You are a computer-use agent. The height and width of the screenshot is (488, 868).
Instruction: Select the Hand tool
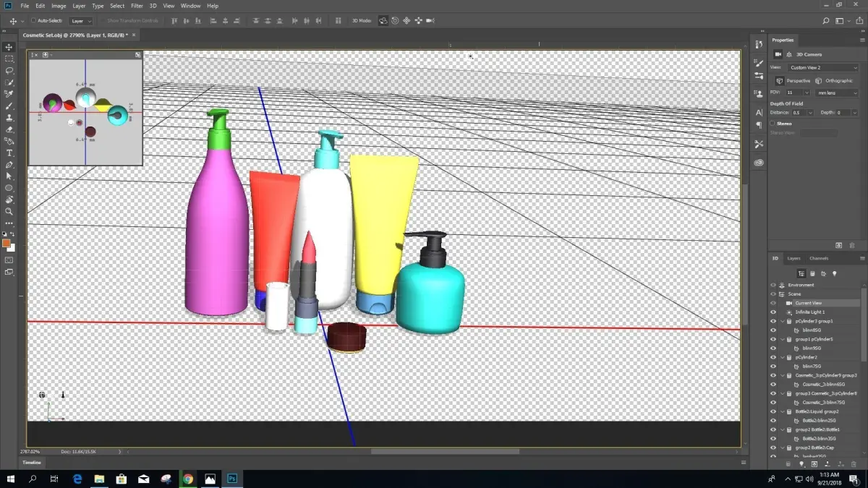9,200
